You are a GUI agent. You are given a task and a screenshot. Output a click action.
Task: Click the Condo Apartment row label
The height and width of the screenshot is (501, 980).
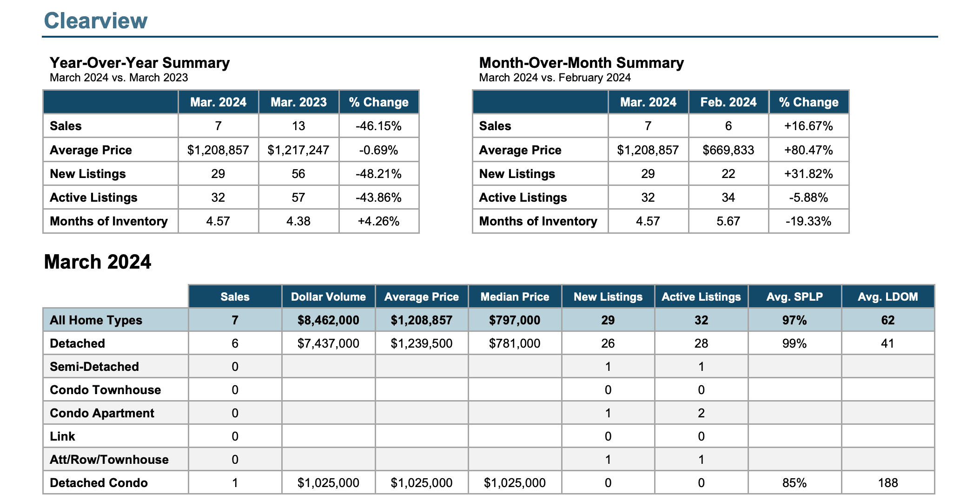click(102, 413)
